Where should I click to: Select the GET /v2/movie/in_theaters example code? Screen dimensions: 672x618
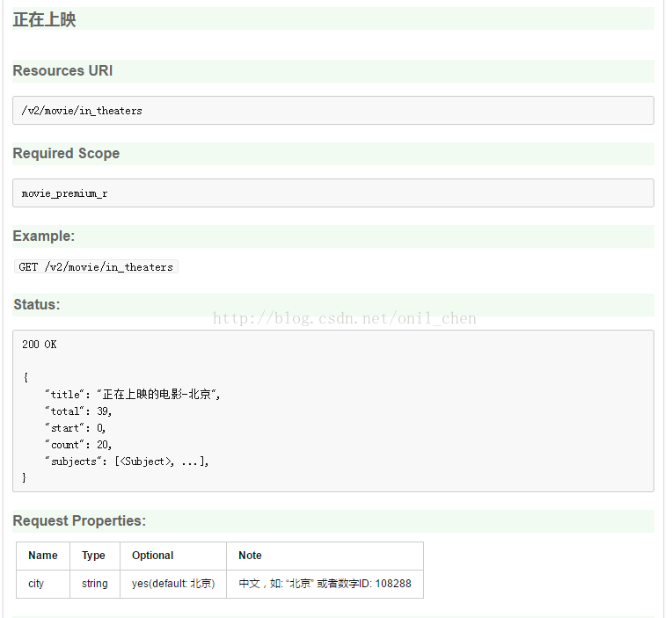pyautogui.click(x=96, y=267)
